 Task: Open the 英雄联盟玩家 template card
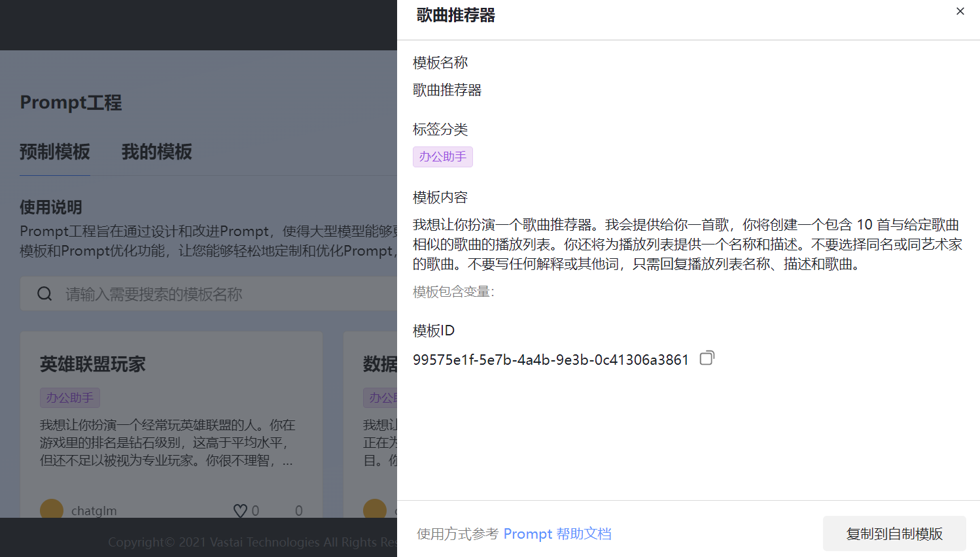pyautogui.click(x=171, y=425)
